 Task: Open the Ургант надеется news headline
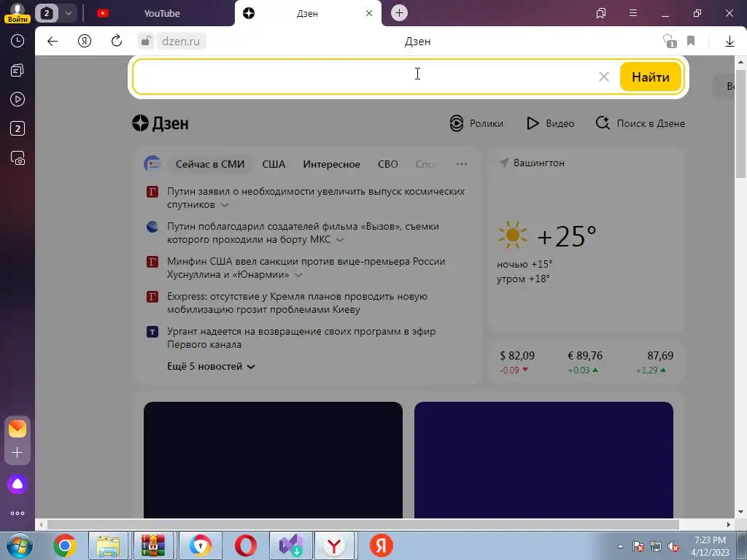click(301, 338)
